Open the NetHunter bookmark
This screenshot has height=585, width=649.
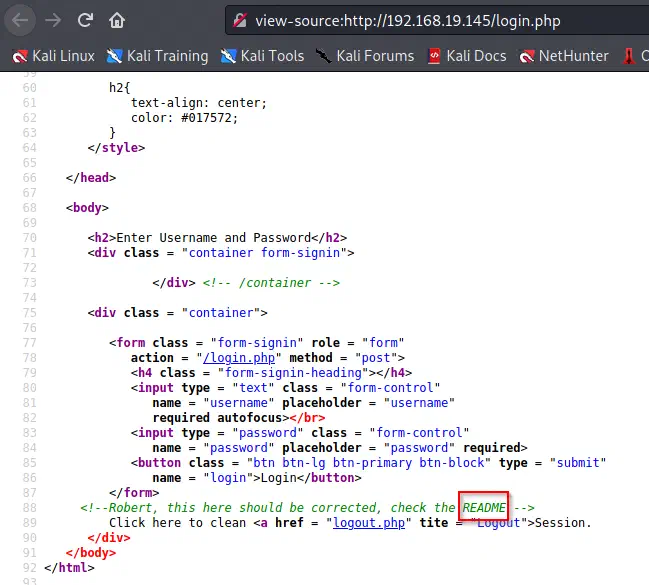point(564,56)
